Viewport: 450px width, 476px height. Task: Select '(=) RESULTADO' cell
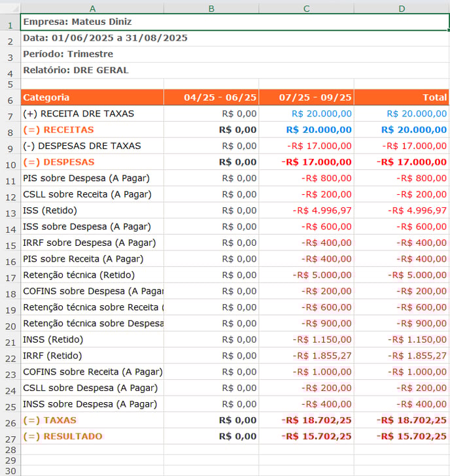click(92, 436)
